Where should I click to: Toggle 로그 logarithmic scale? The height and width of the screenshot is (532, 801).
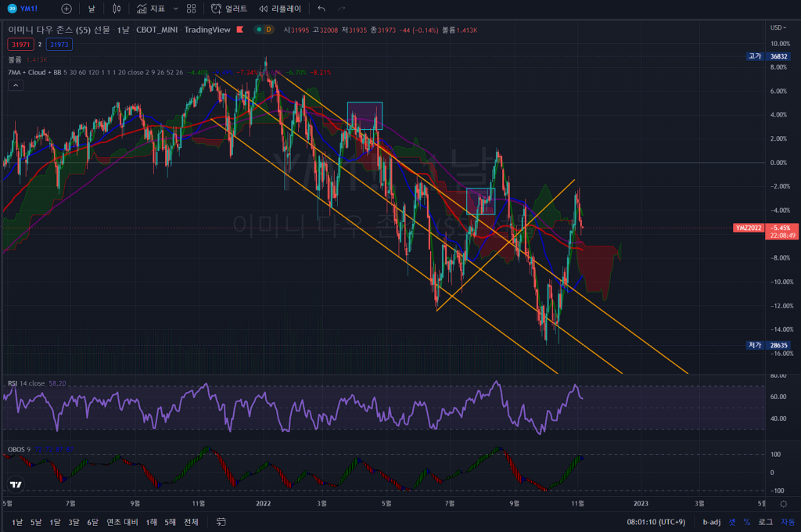765,522
